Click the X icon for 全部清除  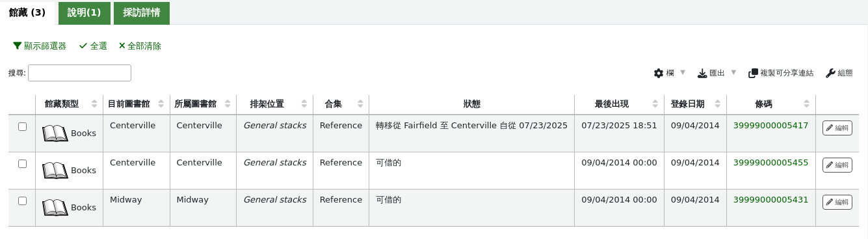click(x=122, y=46)
